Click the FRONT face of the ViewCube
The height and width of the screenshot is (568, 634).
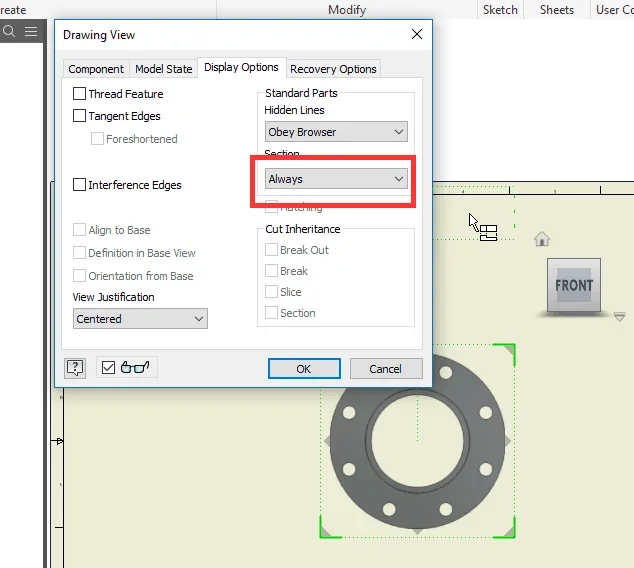pyautogui.click(x=574, y=285)
